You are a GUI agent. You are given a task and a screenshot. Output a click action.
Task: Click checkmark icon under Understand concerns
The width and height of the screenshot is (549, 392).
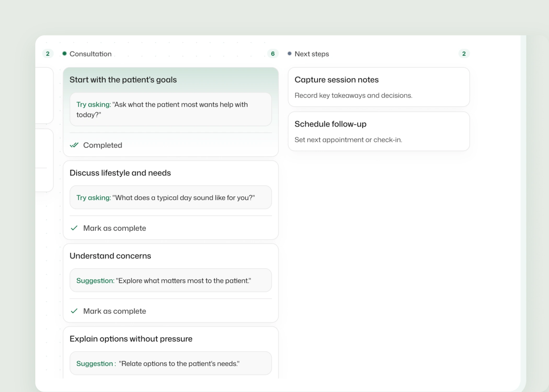[74, 311]
